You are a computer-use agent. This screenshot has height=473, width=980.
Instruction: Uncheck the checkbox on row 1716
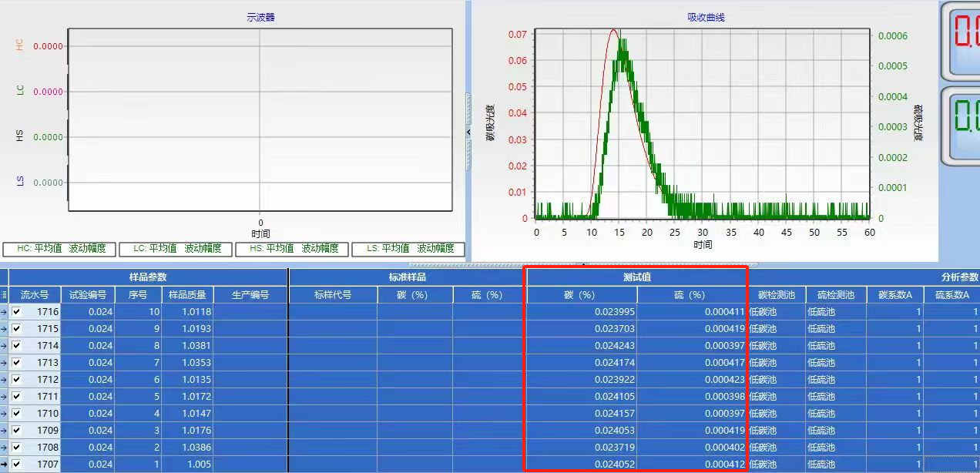click(x=18, y=311)
